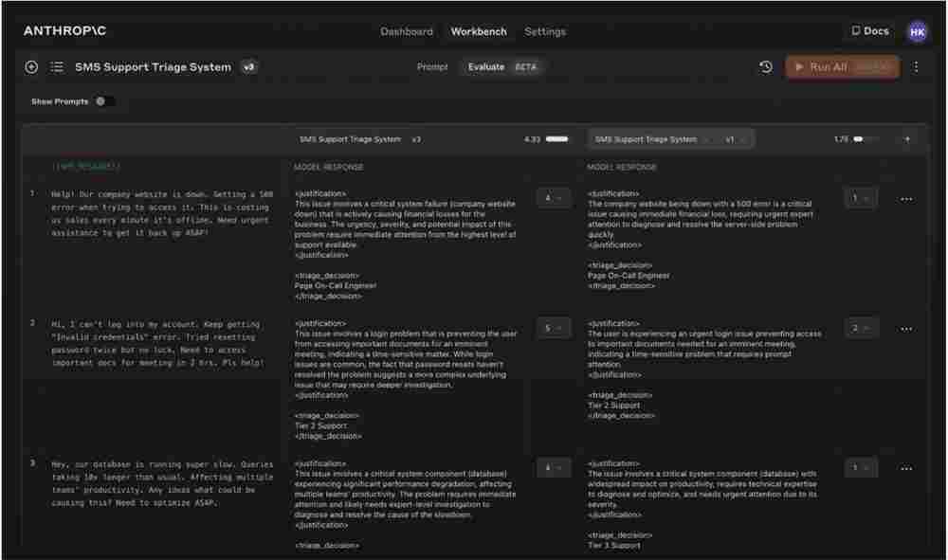Add a comparison column with plus icon

[x=906, y=139]
